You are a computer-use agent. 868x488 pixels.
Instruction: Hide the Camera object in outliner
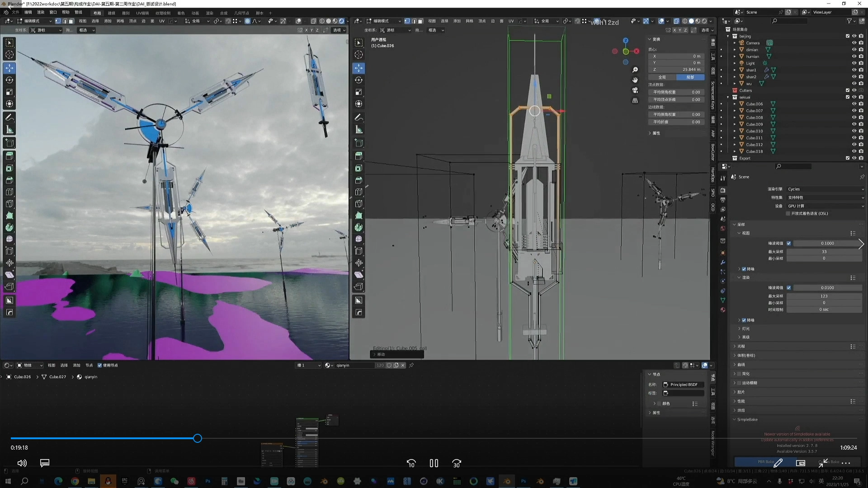[854, 43]
